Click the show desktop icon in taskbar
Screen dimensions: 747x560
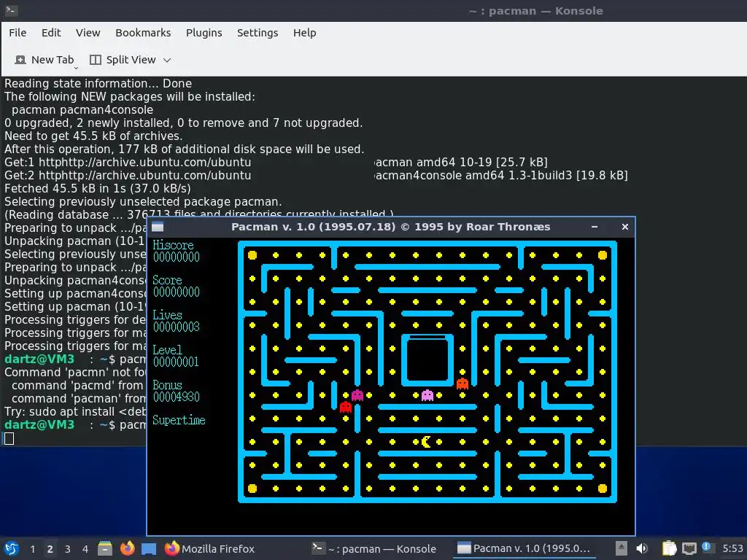pos(149,549)
